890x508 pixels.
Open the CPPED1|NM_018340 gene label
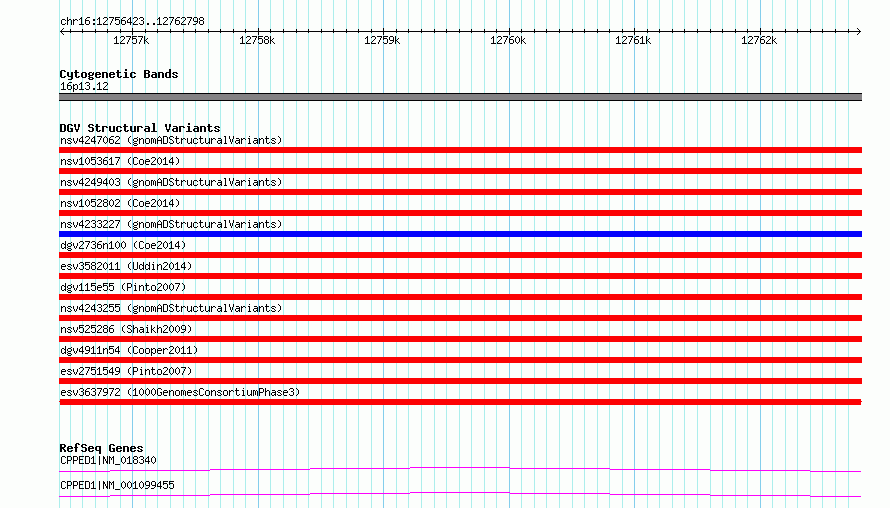108,460
